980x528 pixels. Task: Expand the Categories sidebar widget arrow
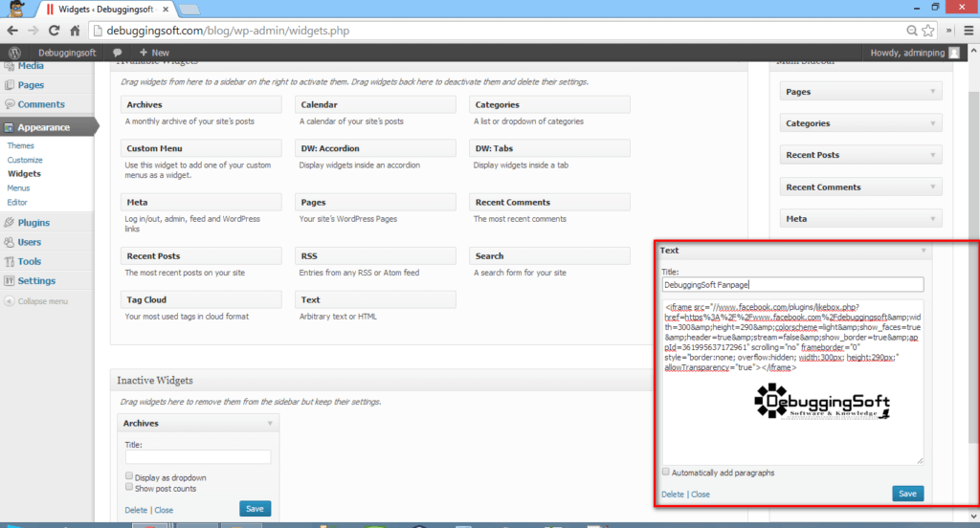point(932,123)
